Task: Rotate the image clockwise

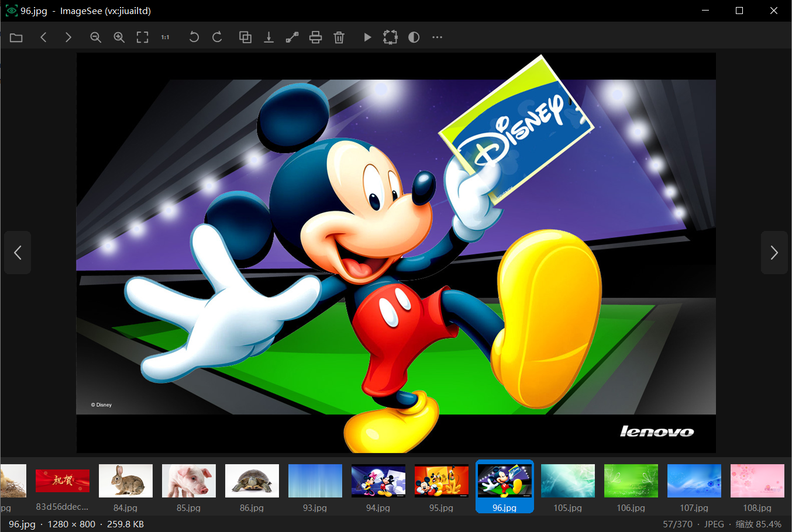Action: click(217, 37)
